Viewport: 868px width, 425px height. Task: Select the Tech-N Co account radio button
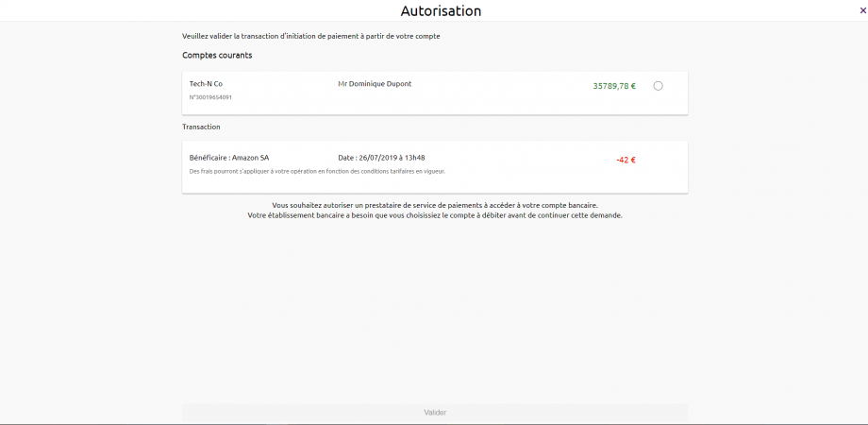coord(658,86)
